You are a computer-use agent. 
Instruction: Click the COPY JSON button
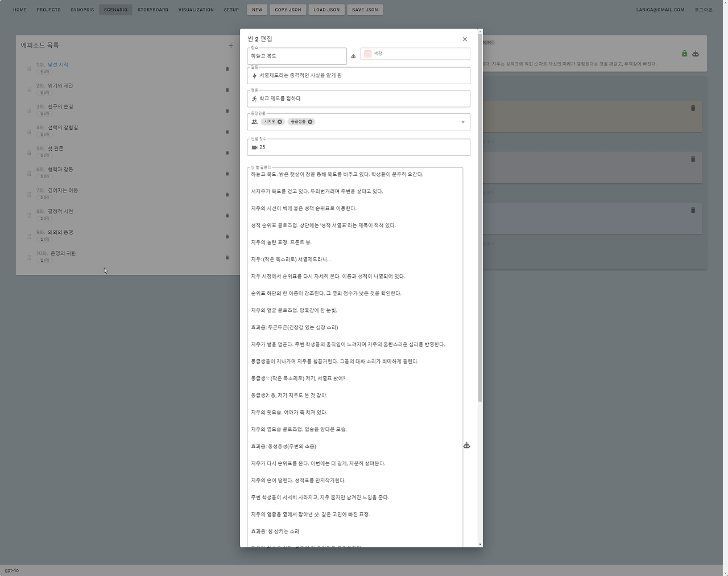(x=288, y=10)
